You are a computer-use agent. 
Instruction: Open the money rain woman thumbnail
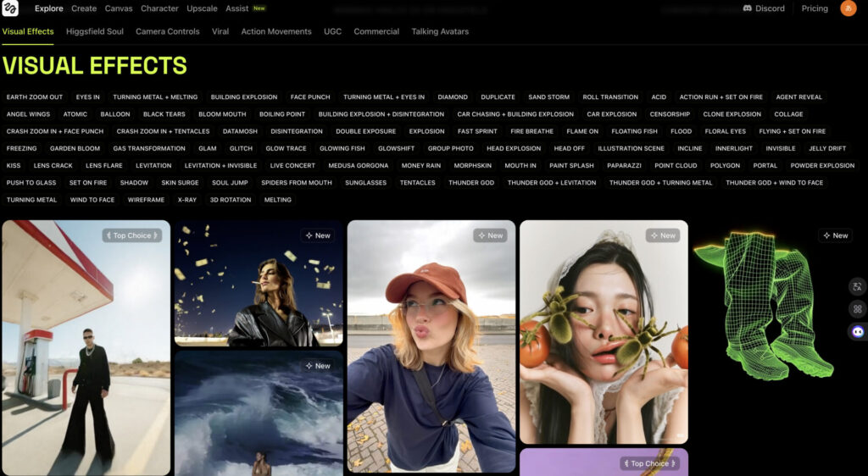pyautogui.click(x=259, y=283)
